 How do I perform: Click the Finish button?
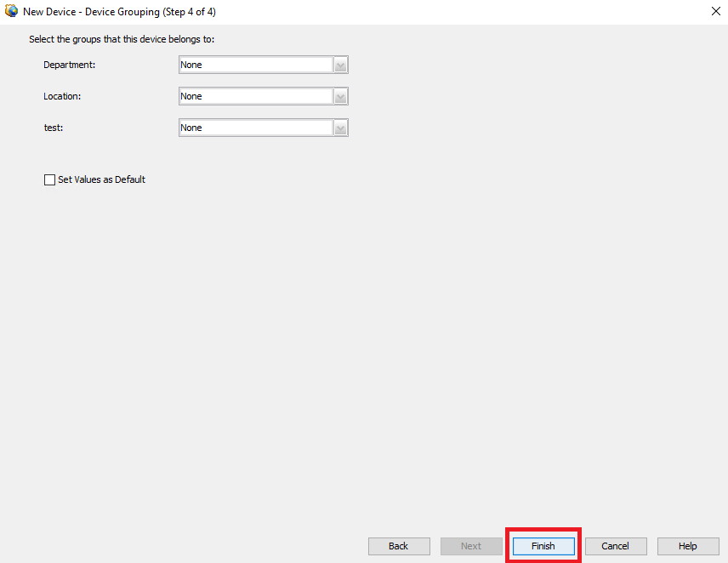pos(543,546)
